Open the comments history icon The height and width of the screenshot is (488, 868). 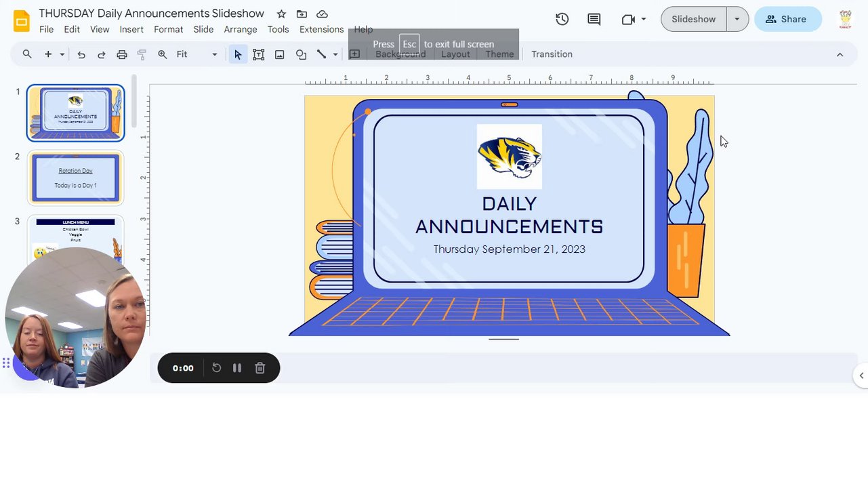(x=594, y=19)
